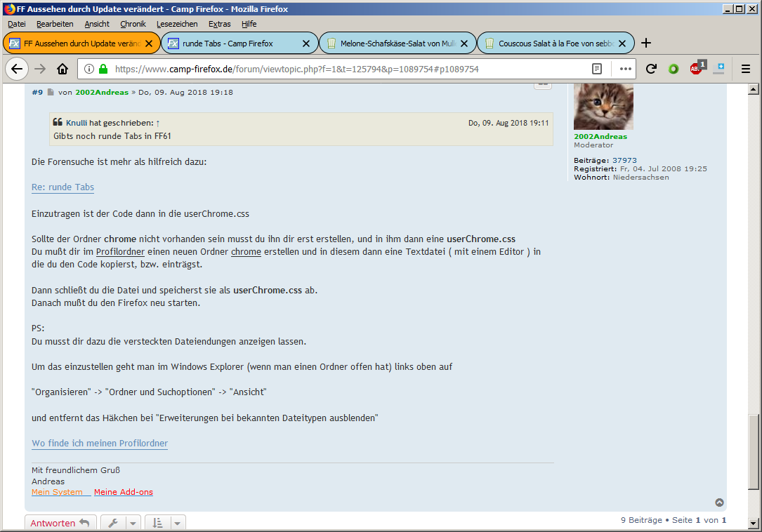Switch to 'runde Tabs - Camp Firefox' tab
Viewport: 762px width, 532px height.
(233, 44)
